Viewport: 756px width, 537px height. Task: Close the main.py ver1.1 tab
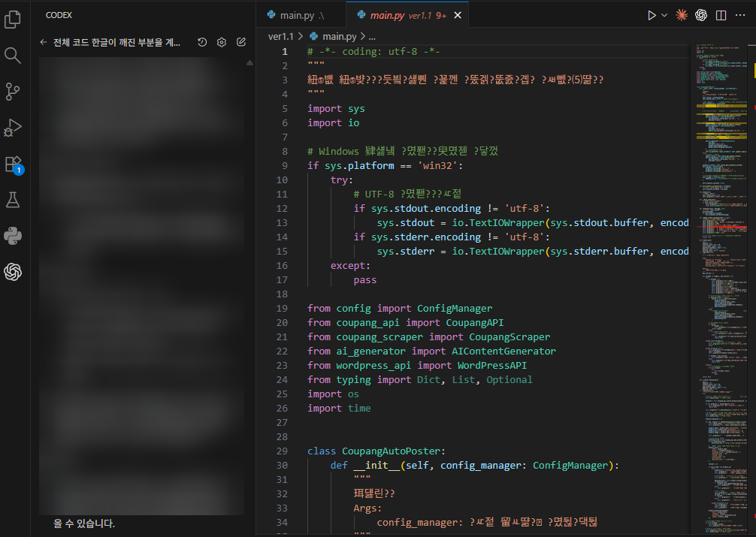[458, 16]
